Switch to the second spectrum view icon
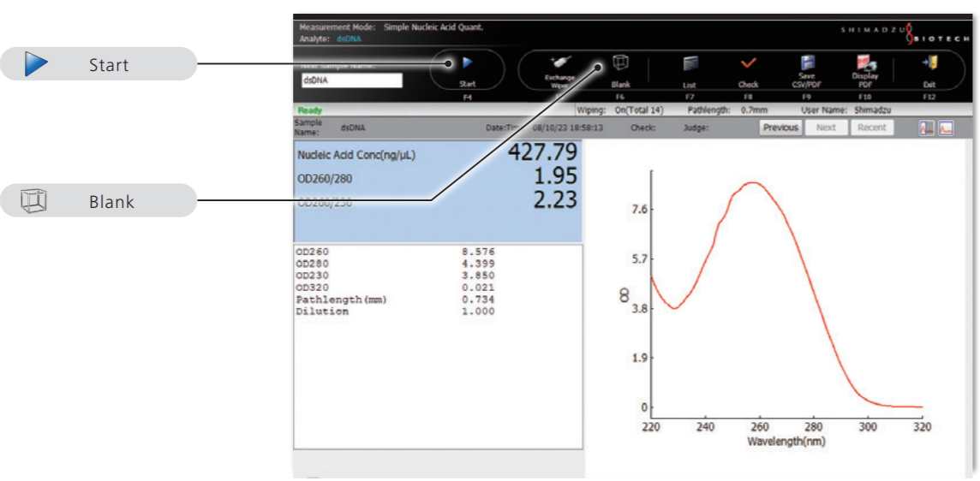980x481 pixels. 946,128
